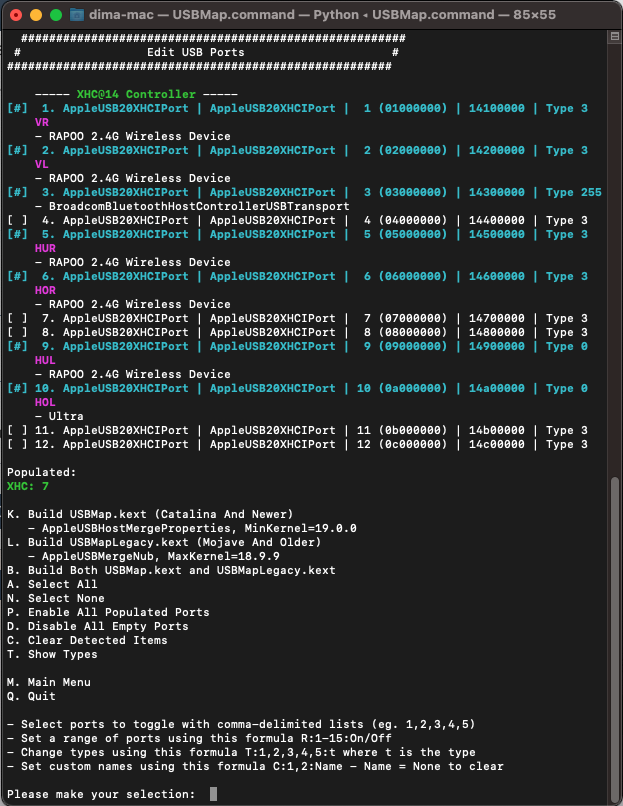Image resolution: width=623 pixels, height=806 pixels.
Task: Click the 'Set a range of ports' hint line
Action: (199, 739)
